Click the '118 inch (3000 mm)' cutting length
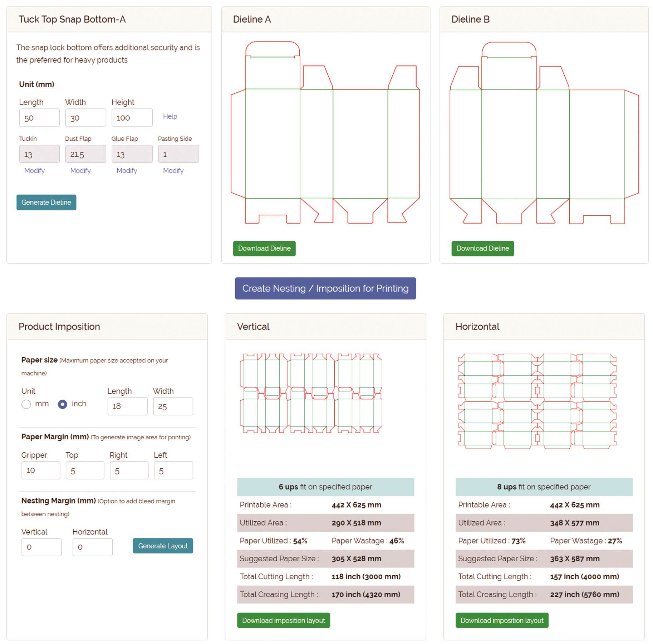The width and height of the screenshot is (653, 644). pos(366,576)
